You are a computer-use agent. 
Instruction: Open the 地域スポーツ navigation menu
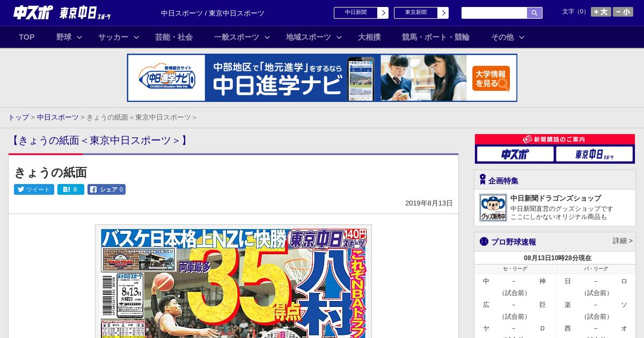[x=309, y=37]
